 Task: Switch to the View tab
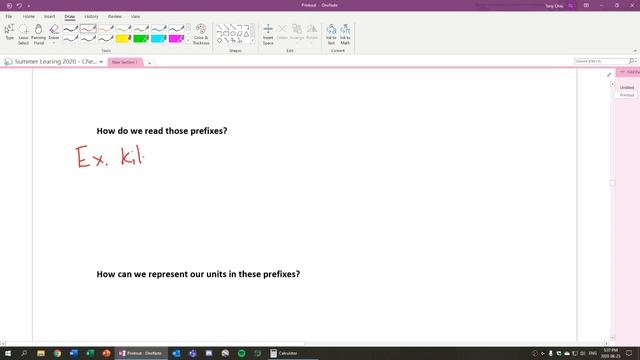point(136,17)
